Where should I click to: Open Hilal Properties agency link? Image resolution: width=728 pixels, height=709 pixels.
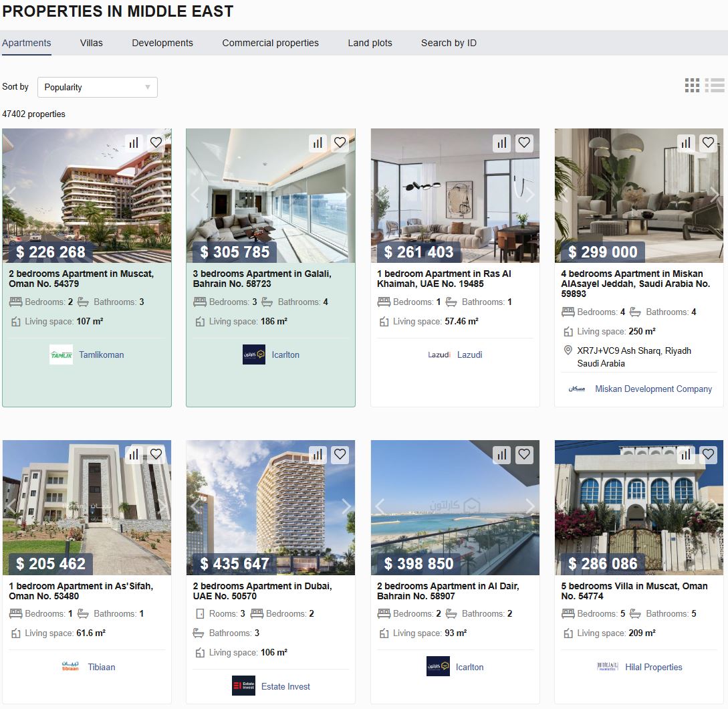pyautogui.click(x=654, y=667)
